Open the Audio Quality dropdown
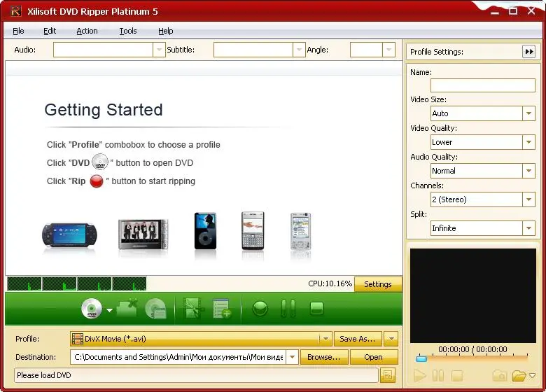This screenshot has width=546, height=392. pos(528,171)
